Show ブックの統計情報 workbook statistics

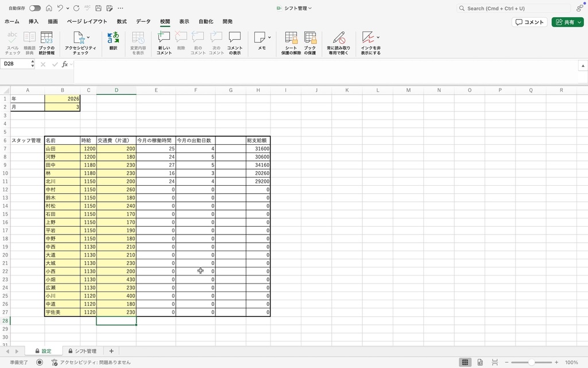[47, 43]
